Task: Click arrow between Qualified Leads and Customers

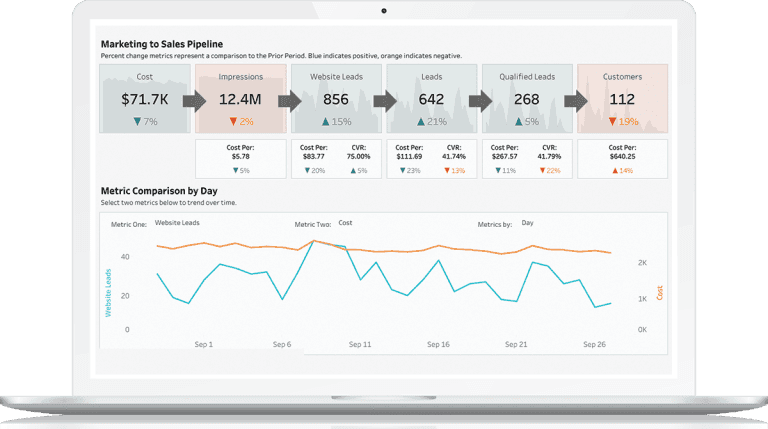Action: 576,101
